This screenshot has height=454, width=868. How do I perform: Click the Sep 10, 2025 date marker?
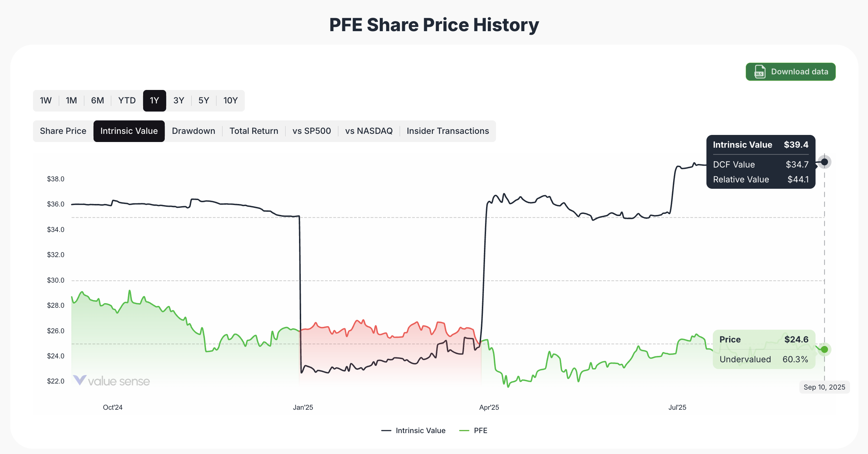pos(824,387)
